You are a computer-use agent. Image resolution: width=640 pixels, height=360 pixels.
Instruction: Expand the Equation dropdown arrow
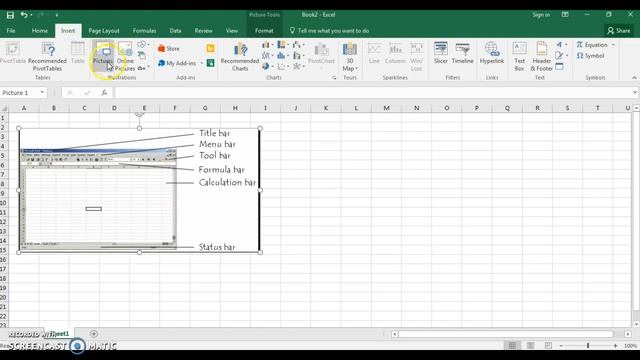click(613, 45)
